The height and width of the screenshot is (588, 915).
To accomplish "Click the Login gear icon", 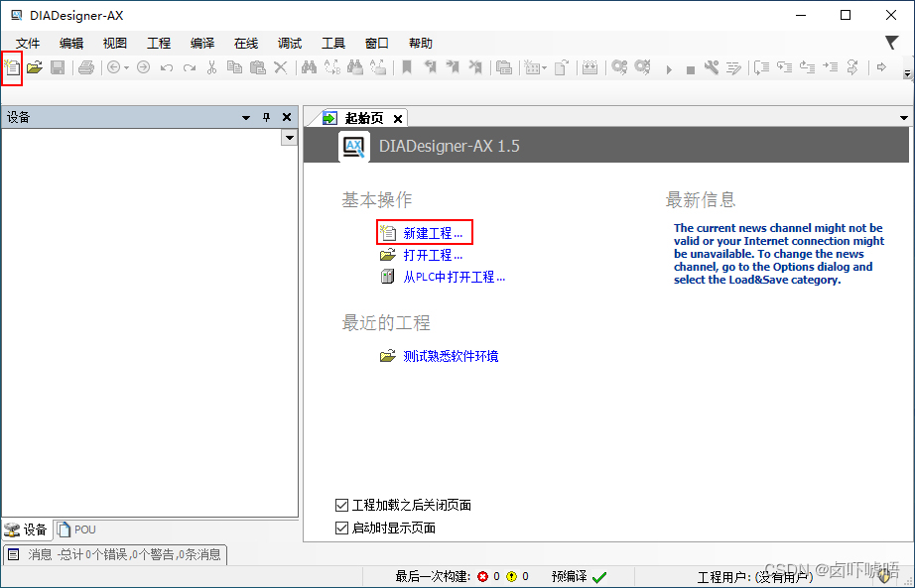I will (x=619, y=67).
